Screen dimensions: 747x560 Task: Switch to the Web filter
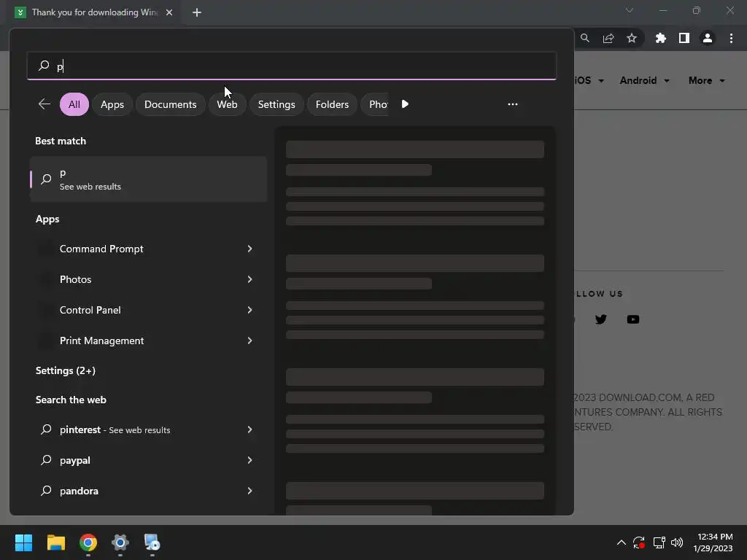coord(227,104)
